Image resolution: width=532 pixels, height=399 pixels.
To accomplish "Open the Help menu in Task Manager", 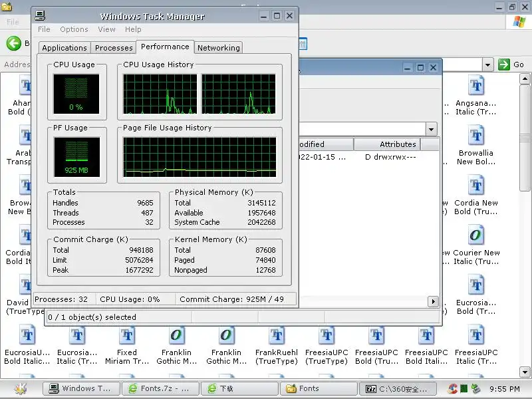I will point(133,29).
